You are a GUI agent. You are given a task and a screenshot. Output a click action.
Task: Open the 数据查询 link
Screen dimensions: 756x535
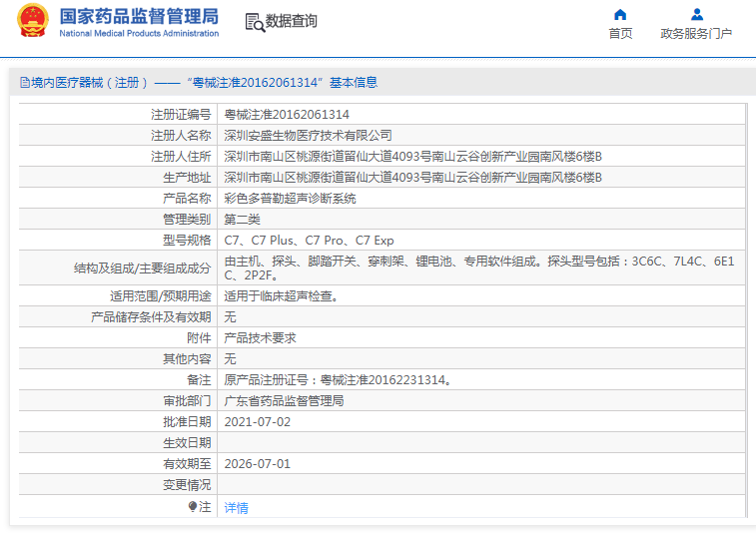[x=291, y=21]
